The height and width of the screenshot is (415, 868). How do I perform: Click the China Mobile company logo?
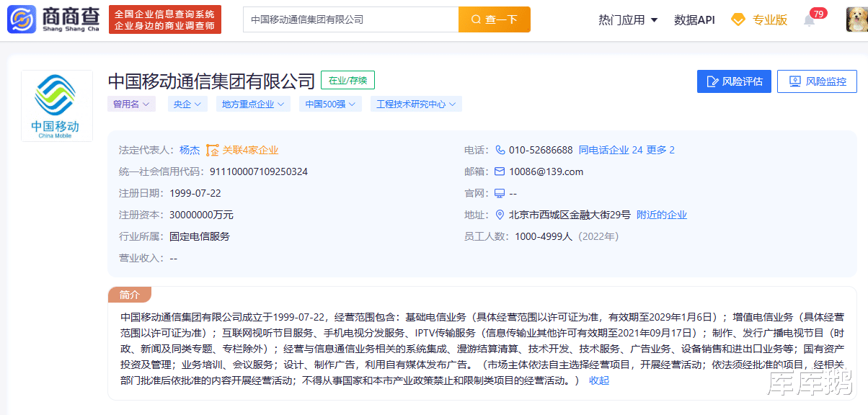pos(57,105)
